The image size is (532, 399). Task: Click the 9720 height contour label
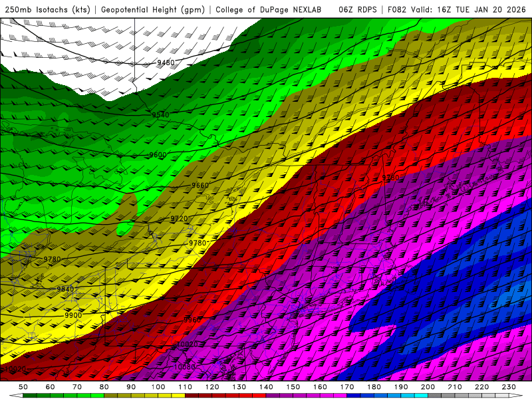click(179, 219)
